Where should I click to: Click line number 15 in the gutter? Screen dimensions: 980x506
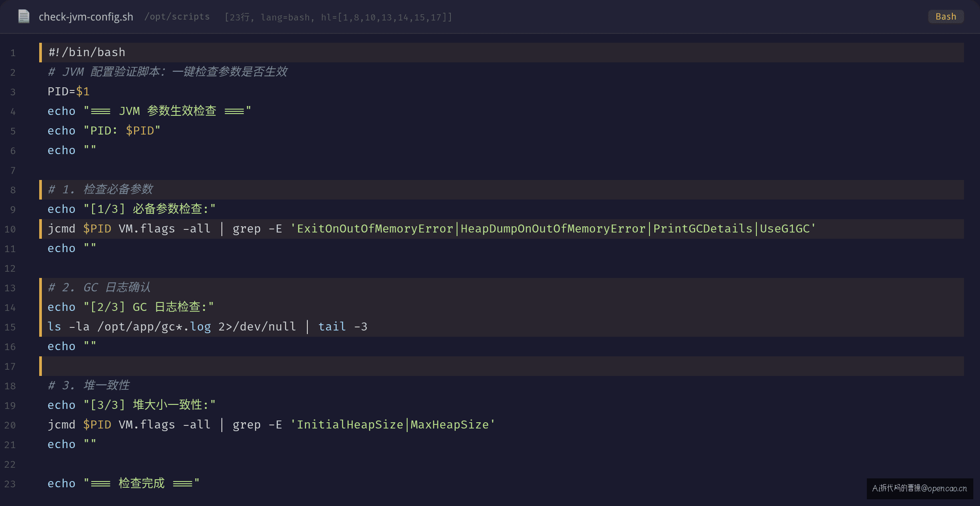pos(10,327)
